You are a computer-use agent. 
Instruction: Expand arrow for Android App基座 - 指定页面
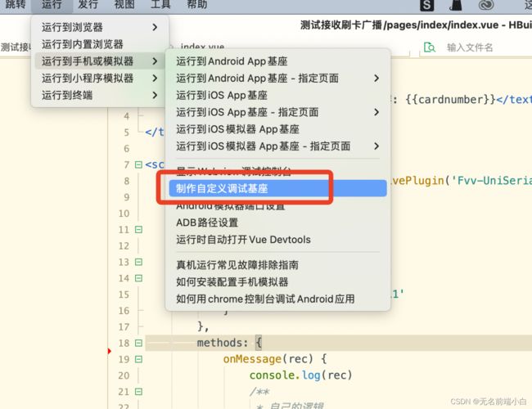376,78
